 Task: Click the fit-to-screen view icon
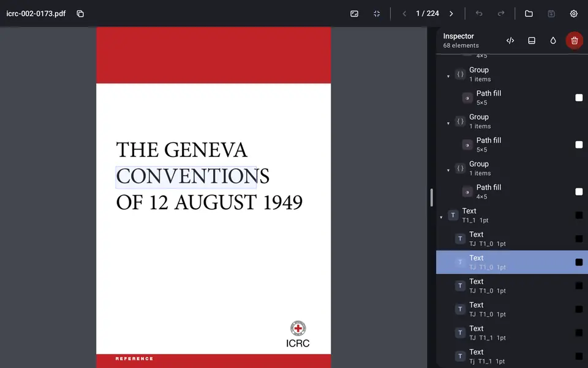pyautogui.click(x=355, y=13)
